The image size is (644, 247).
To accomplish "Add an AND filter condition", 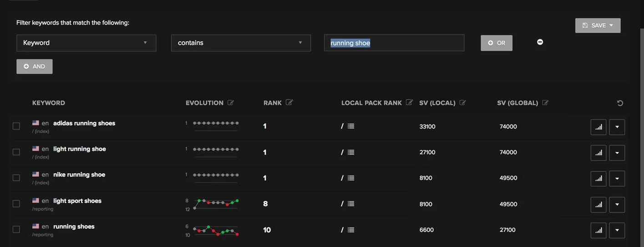I will (x=35, y=67).
